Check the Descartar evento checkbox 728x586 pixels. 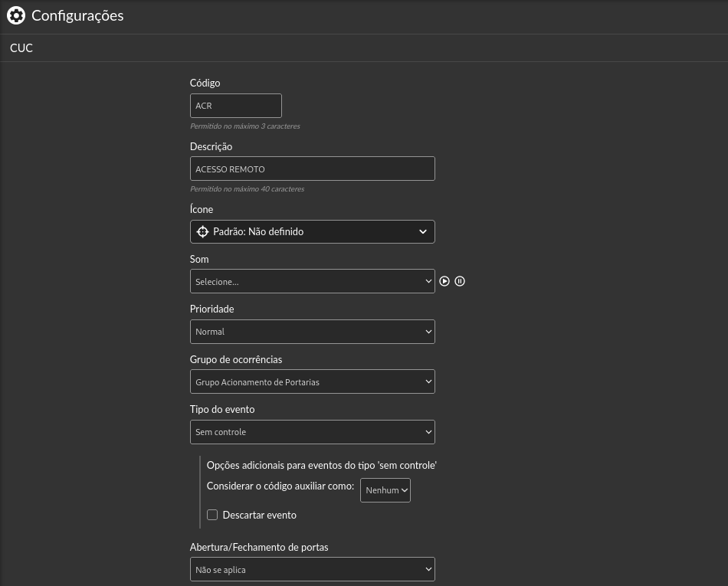click(x=212, y=515)
